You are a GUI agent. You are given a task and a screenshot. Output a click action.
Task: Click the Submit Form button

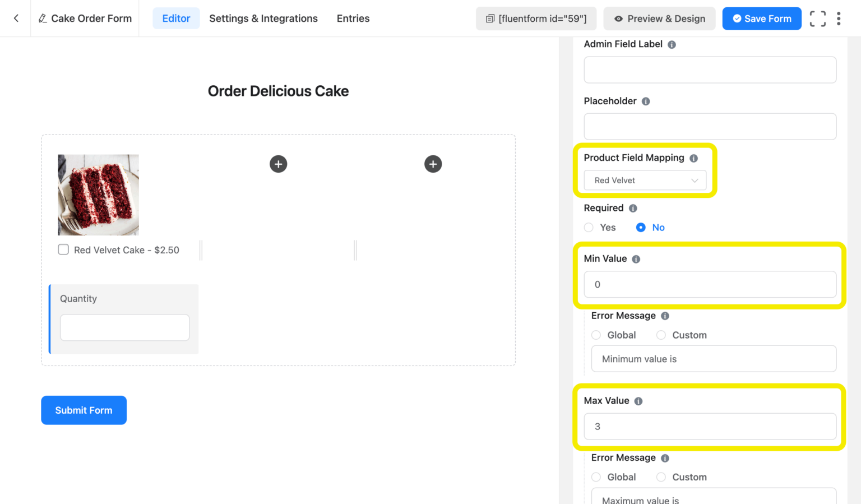coord(84,410)
